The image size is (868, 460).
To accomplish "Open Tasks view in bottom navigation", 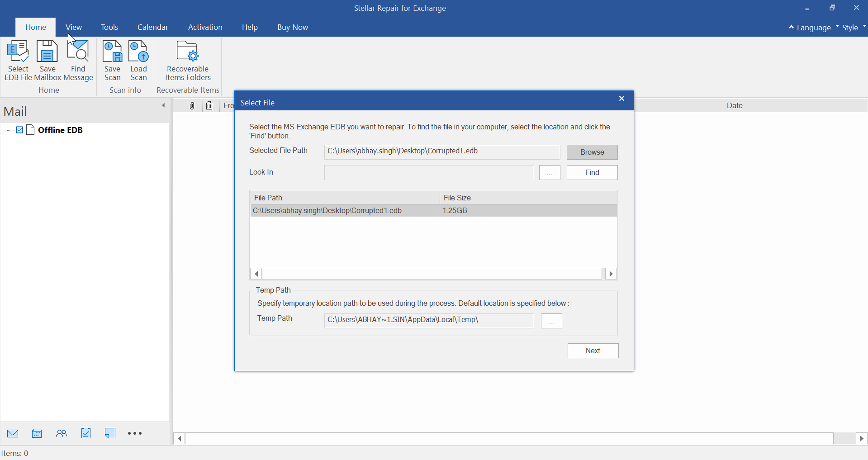I will click(86, 433).
